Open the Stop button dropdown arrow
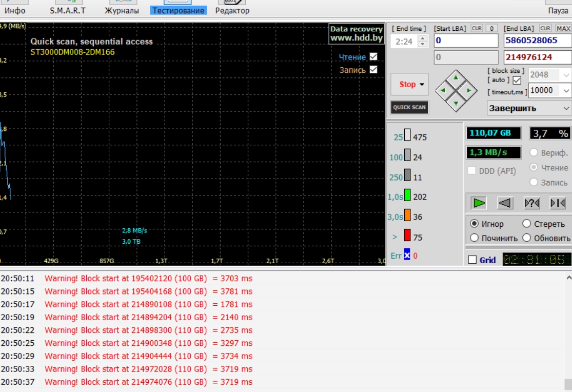 422,84
